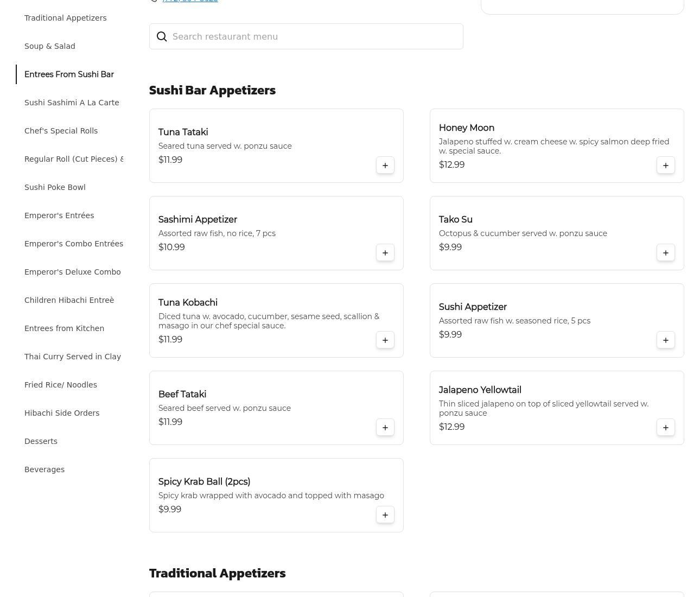
Task: Add Sushi Appetizer with plus icon
Action: point(666,340)
